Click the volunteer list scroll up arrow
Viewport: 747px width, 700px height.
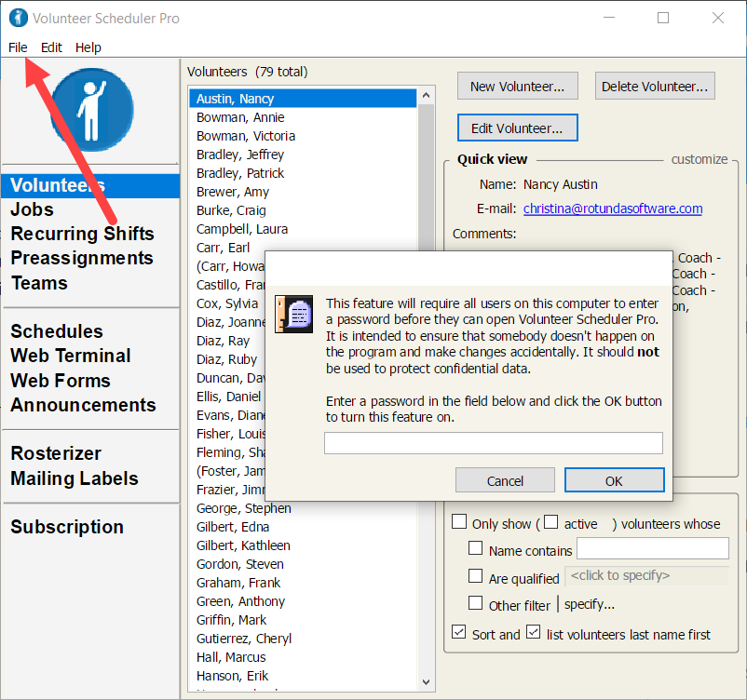tap(427, 96)
